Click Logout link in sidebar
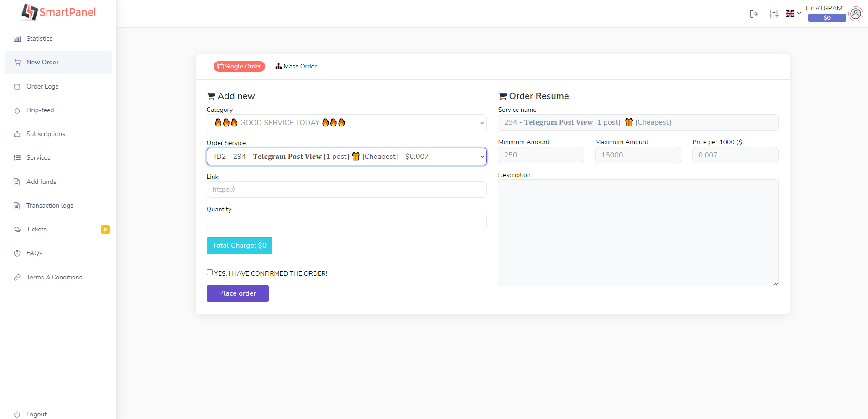This screenshot has width=868, height=419. tap(37, 414)
